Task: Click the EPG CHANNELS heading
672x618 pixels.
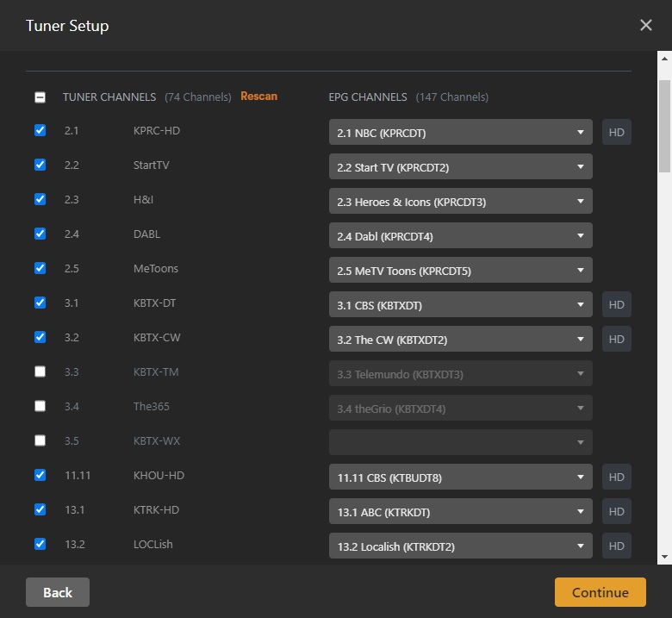Action: pyautogui.click(x=368, y=97)
